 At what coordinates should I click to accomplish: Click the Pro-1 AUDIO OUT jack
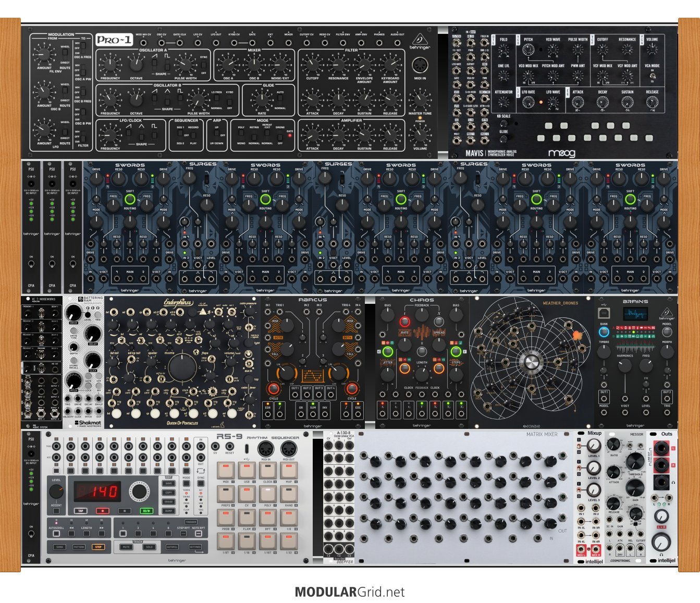(397, 42)
